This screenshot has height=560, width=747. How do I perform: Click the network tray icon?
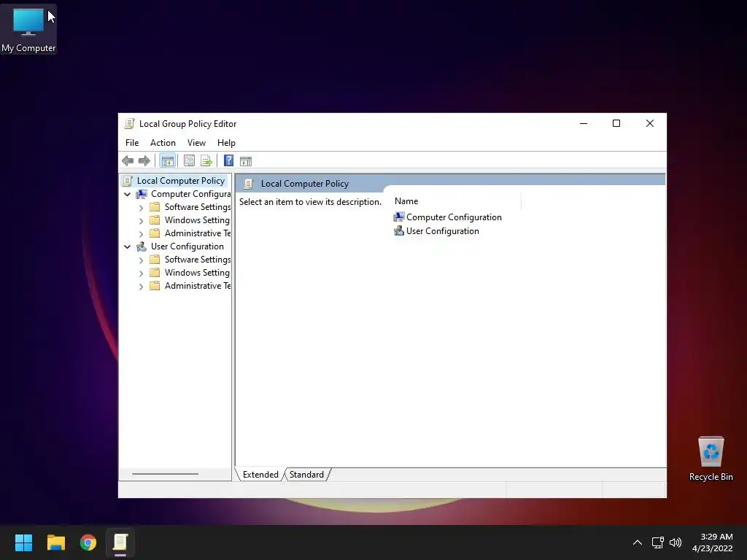pos(658,542)
